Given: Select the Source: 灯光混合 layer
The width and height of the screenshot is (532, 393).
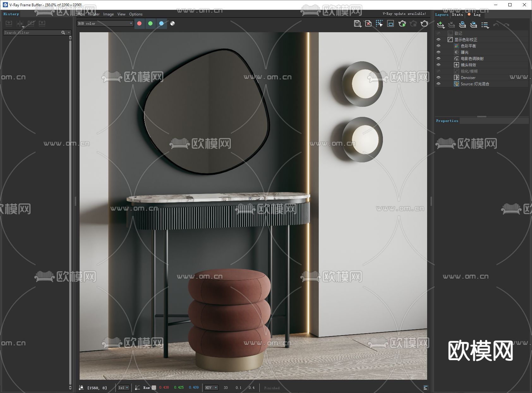Looking at the screenshot, I should click(x=475, y=84).
